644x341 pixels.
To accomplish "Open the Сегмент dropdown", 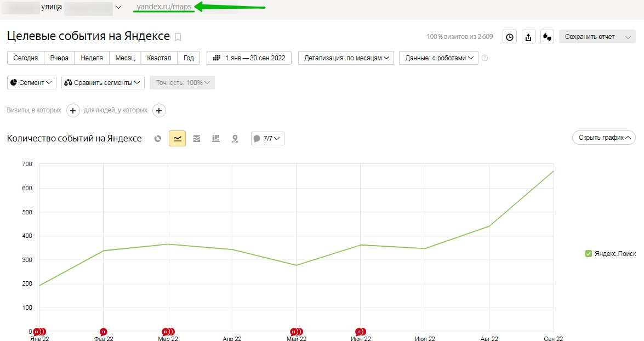I will click(32, 83).
